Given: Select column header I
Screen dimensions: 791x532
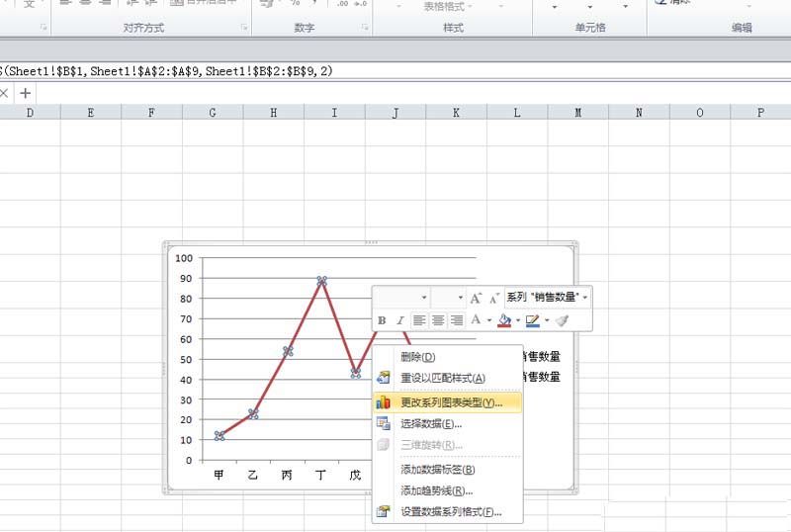Looking at the screenshot, I should click(x=334, y=113).
